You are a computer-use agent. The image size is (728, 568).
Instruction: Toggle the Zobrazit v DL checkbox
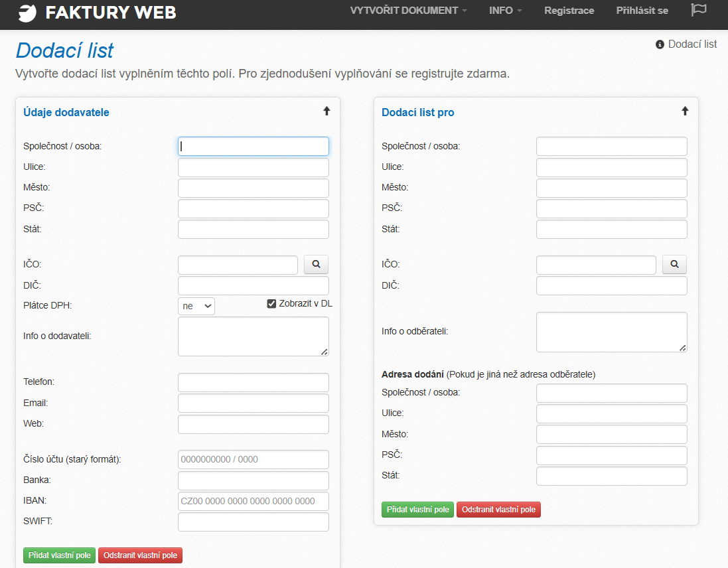271,304
